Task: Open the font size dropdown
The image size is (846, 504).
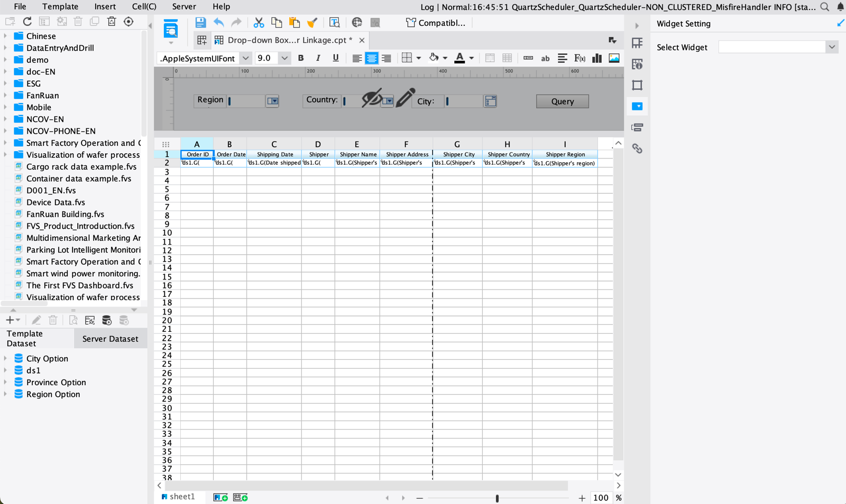Action: pos(284,58)
